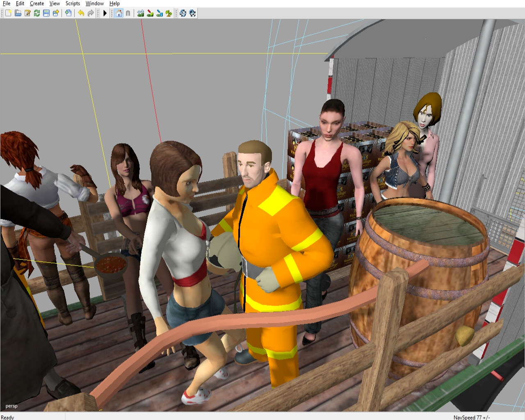Viewport: 525px width, 420px height.
Task: Toggle the magnet snap icon
Action: (128, 13)
